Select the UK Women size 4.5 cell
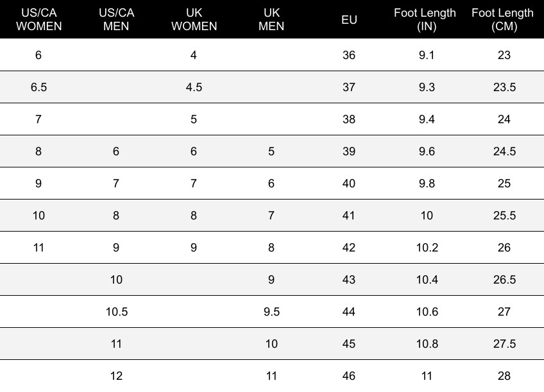544x392 pixels. click(194, 87)
